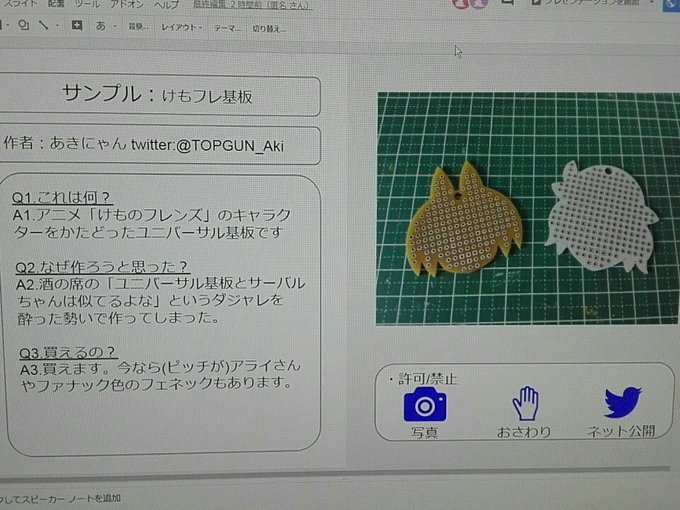Screen dimensions: 680x510
Task: Click the comments icon in header
Action: (507, 2)
